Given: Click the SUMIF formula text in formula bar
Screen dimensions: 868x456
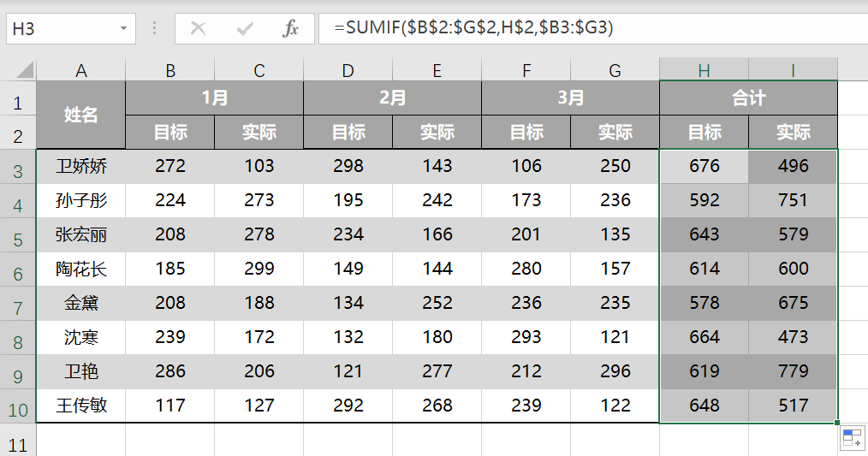Looking at the screenshot, I should [x=473, y=28].
